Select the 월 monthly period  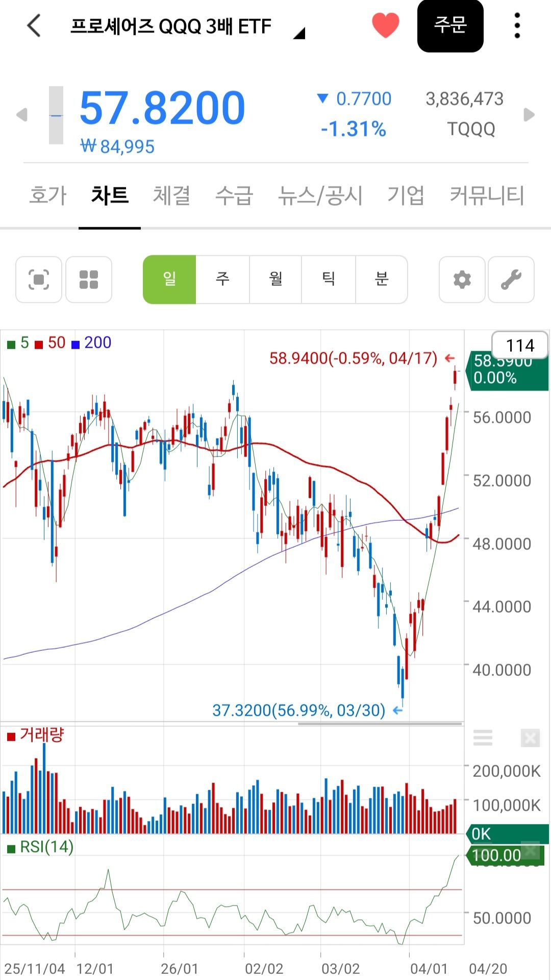(x=275, y=280)
